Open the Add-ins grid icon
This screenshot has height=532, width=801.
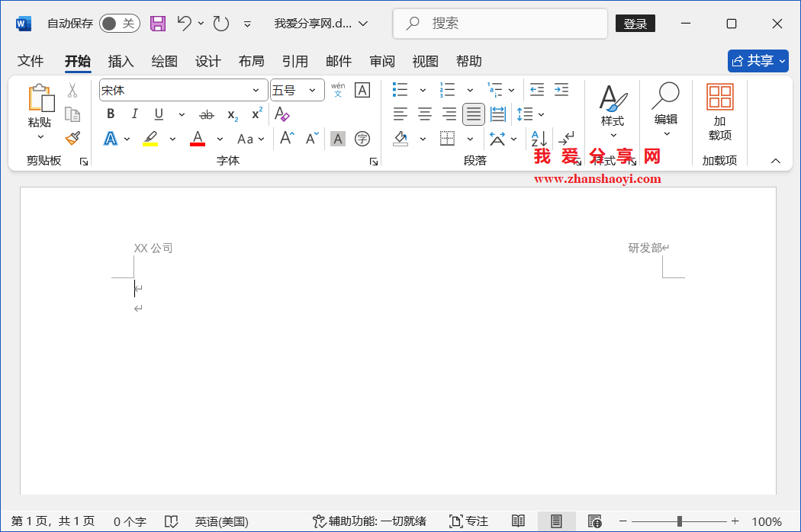720,97
